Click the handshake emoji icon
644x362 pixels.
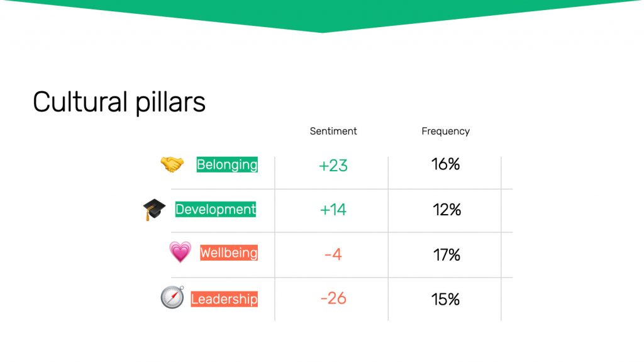[x=172, y=164]
